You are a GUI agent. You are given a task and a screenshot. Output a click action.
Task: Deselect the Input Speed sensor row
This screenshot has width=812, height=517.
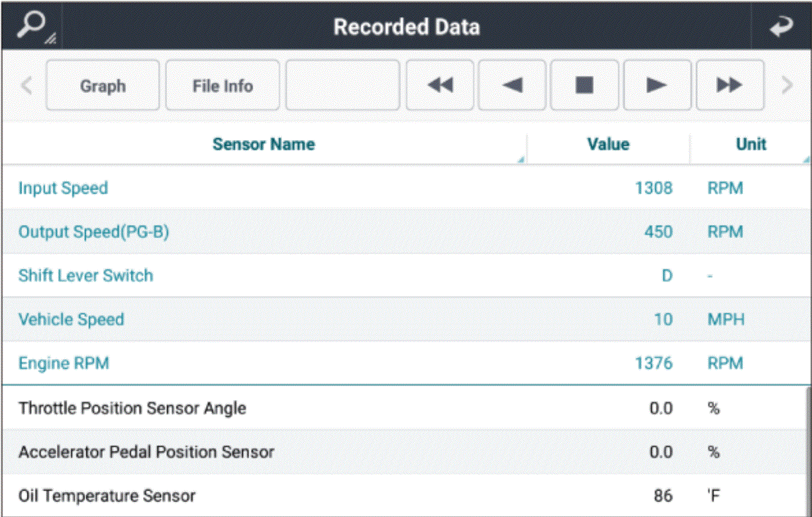tap(405, 188)
